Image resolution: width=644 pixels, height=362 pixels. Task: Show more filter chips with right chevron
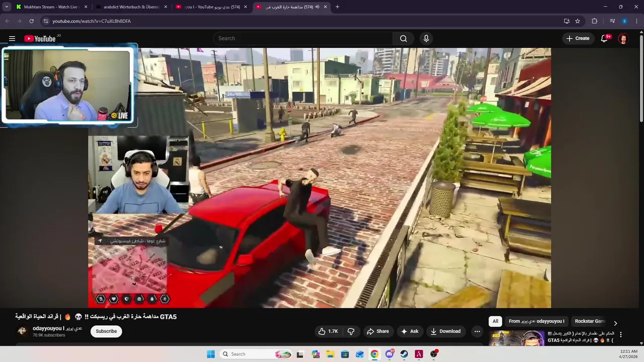615,323
